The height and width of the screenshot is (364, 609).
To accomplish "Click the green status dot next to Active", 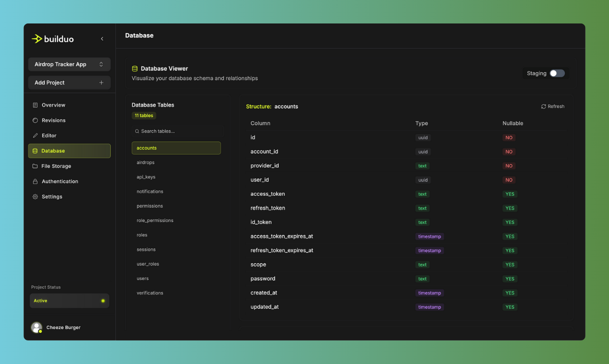I will point(103,300).
